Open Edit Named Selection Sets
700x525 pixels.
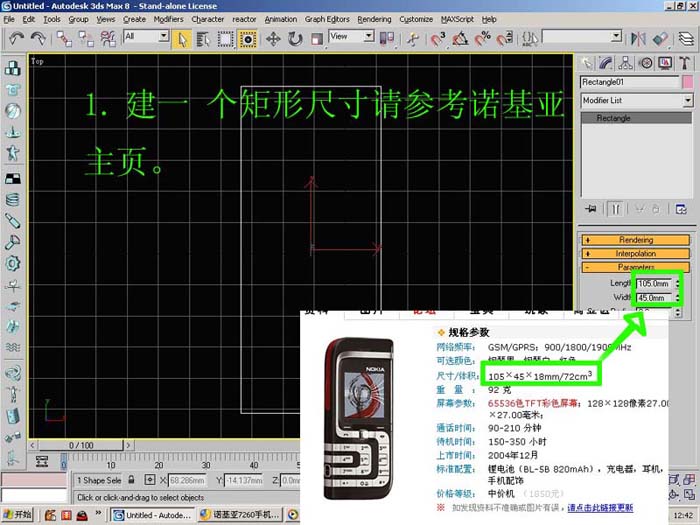pos(530,39)
